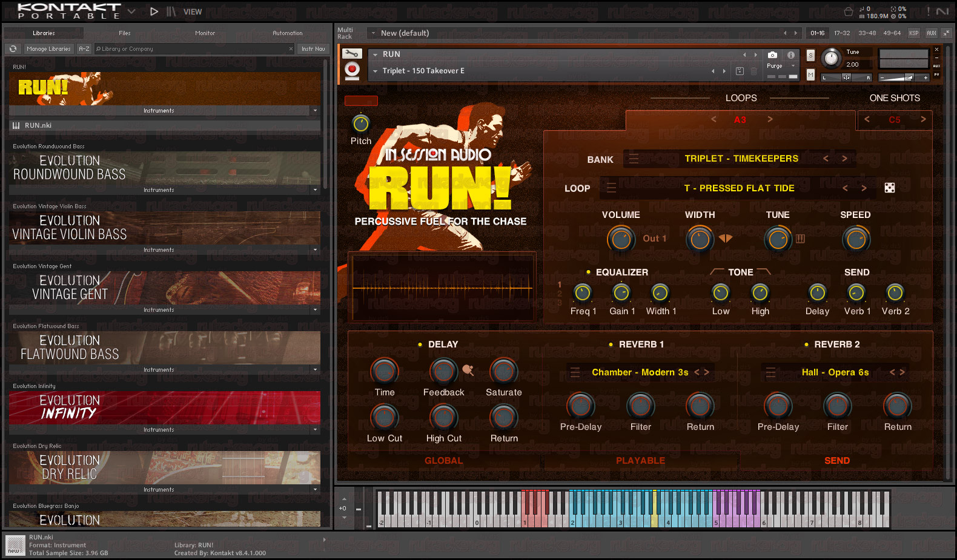Screen dimensions: 957x560
Task: Clear the library search field
Action: point(291,48)
